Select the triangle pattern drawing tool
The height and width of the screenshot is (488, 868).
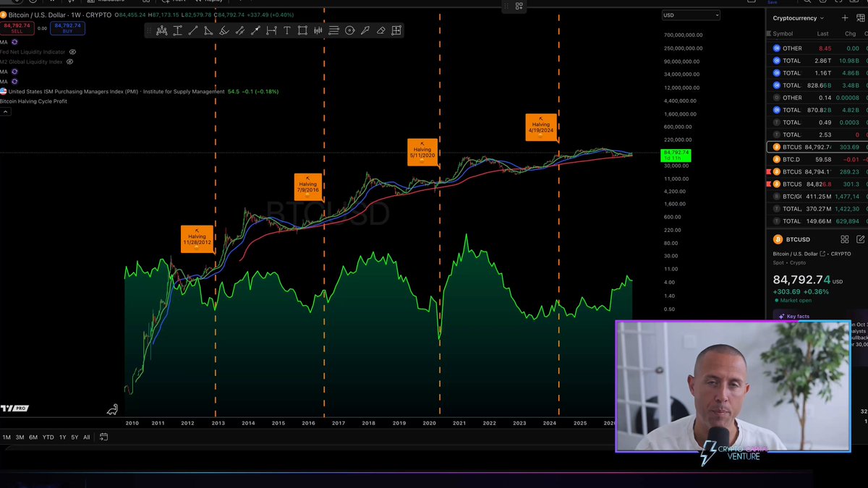pos(208,30)
